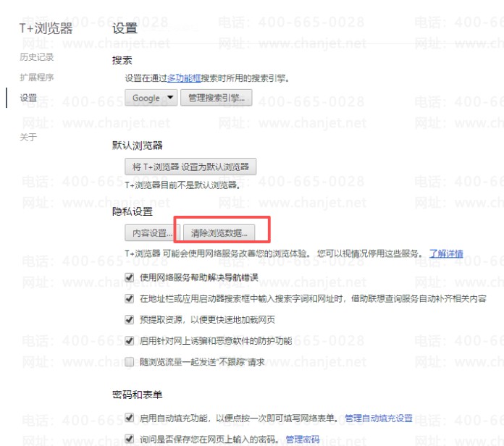Click the T+浏览器 title in the sidebar
Image resolution: width=504 pixels, height=446 pixels.
tap(46, 28)
